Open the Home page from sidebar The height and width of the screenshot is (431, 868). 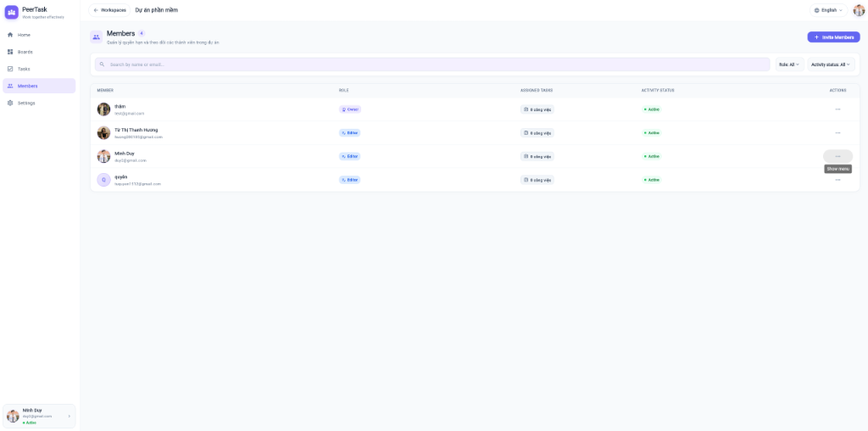39,35
